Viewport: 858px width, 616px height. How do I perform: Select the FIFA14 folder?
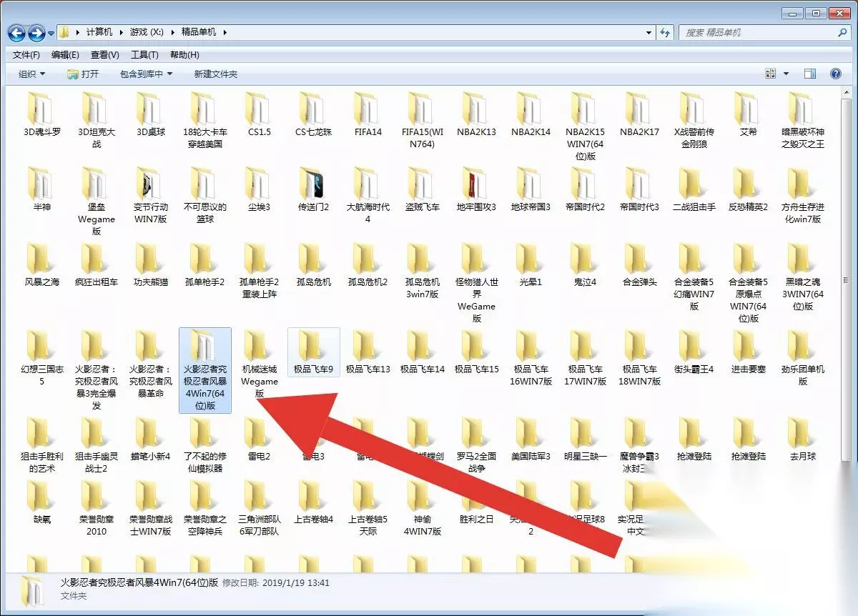pos(368,114)
